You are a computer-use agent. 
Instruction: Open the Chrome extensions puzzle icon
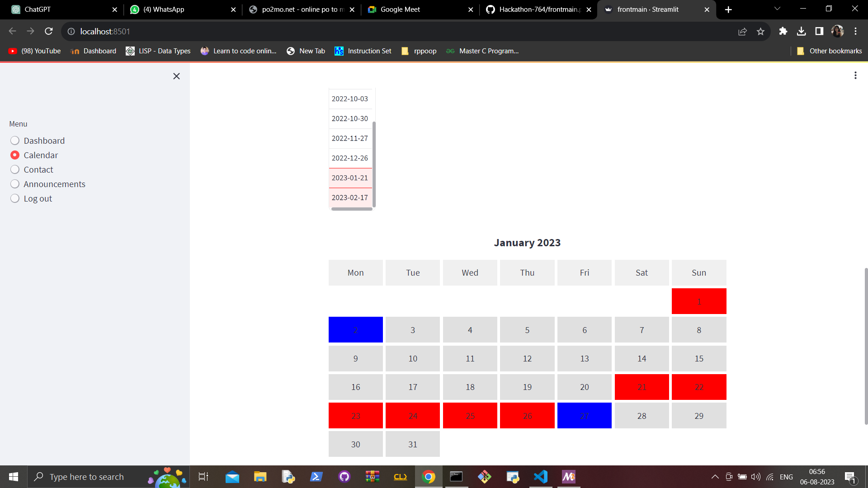point(783,31)
